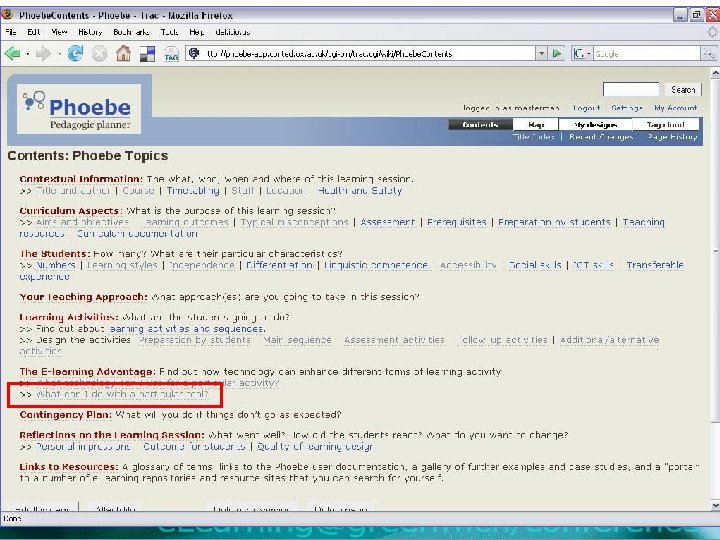The image size is (720, 540).
Task: Click the Google search input box
Action: [x=647, y=54]
